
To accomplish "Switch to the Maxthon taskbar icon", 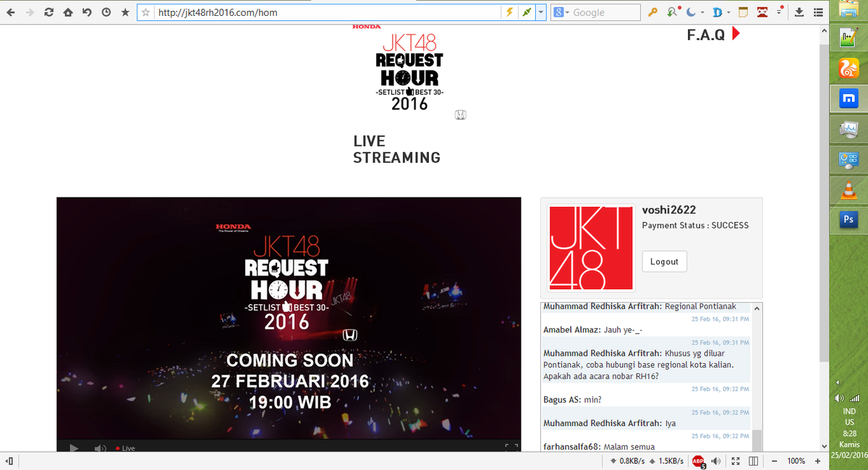I will click(x=848, y=98).
